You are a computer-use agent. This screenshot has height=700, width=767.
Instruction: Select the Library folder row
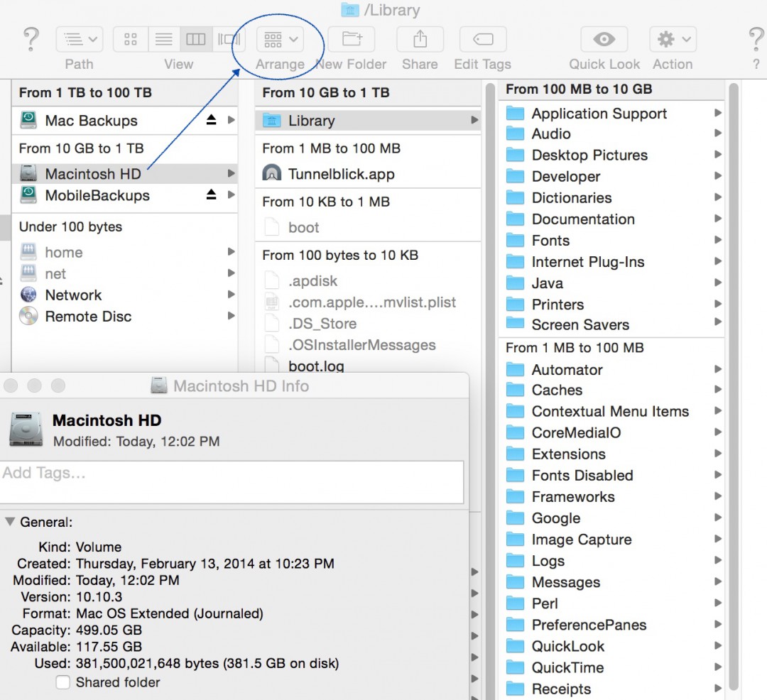click(x=368, y=120)
